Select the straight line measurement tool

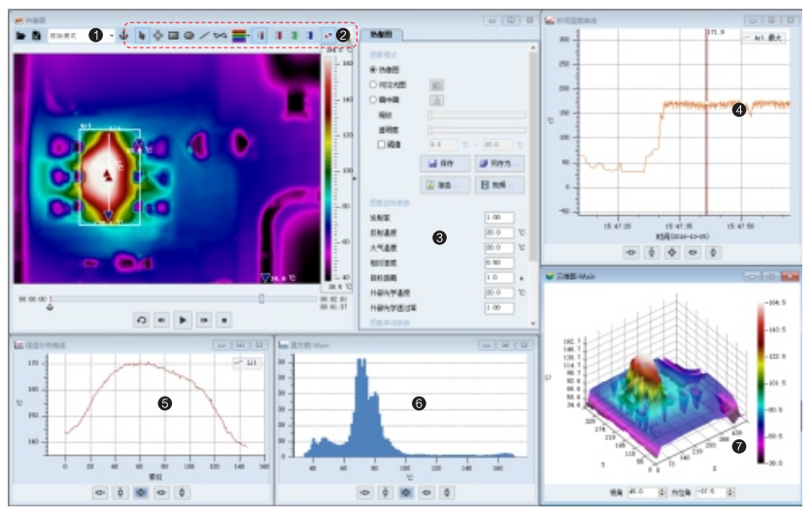pyautogui.click(x=204, y=35)
